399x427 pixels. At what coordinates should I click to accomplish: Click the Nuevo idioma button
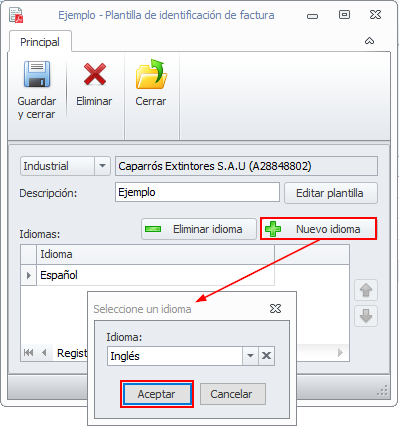pyautogui.click(x=318, y=229)
